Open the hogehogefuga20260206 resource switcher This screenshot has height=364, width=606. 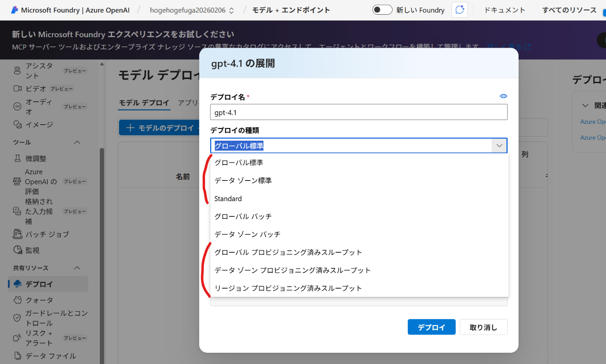[192, 10]
